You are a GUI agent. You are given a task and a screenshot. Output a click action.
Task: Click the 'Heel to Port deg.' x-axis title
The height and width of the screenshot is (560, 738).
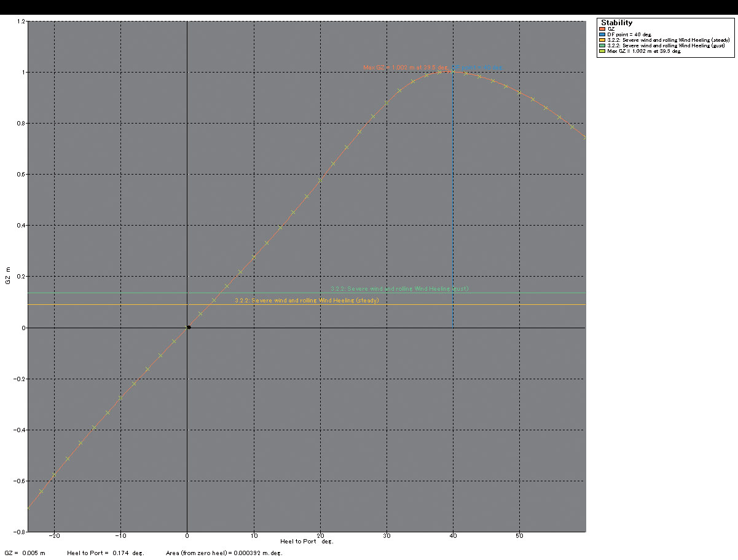tap(307, 541)
